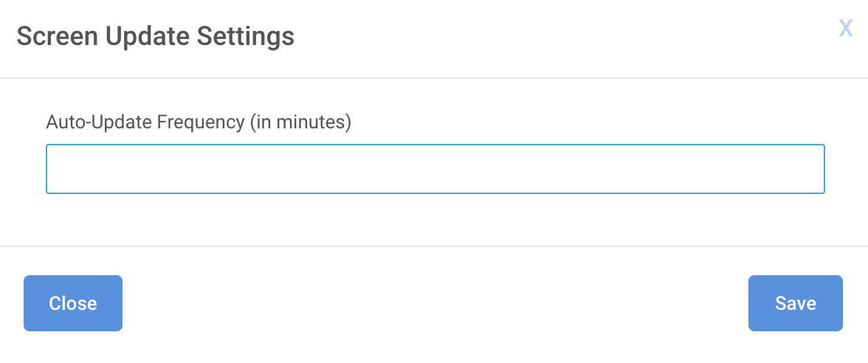Click the "(in minutes)" label text

(300, 122)
